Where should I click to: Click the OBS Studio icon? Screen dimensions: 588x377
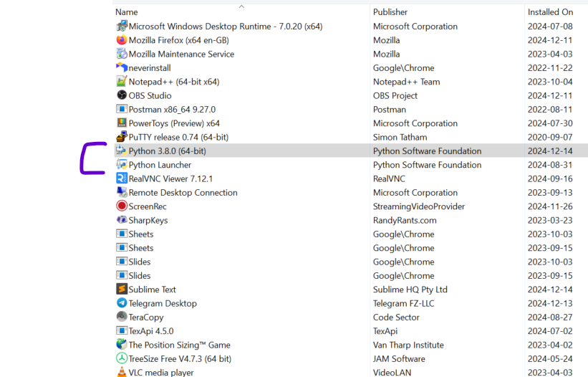pyautogui.click(x=122, y=95)
